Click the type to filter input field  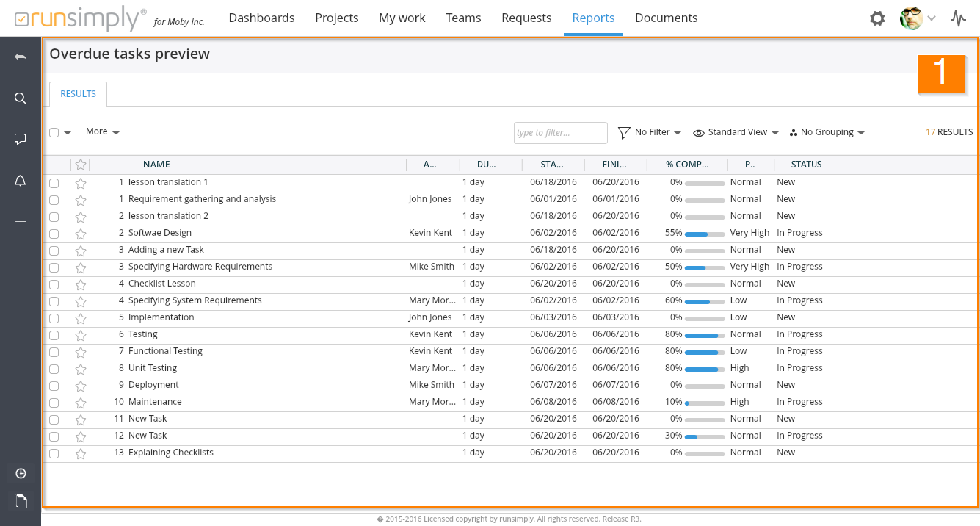click(560, 133)
